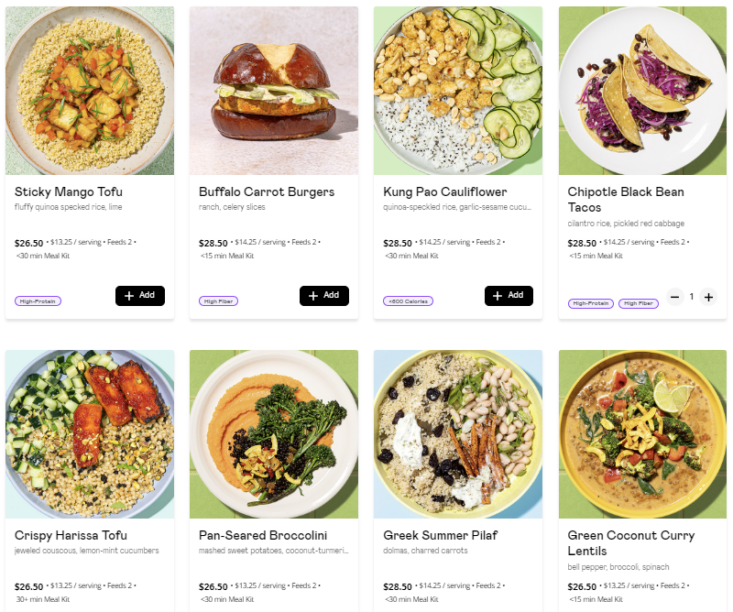The height and width of the screenshot is (612, 733).
Task: Open the Green Coconut Curry Lentils photo
Action: (x=643, y=434)
